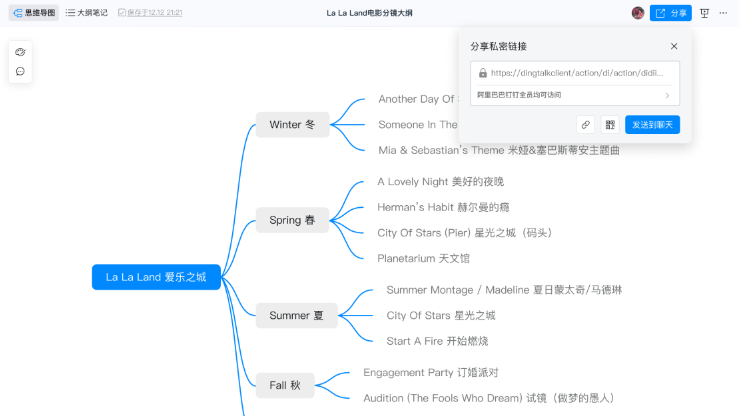739x416 pixels.
Task: Select Engagement Party 订婚派对 node
Action: (430, 373)
